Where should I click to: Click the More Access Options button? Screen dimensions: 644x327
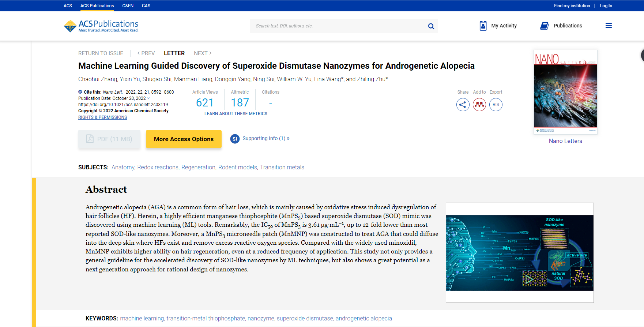coord(184,139)
